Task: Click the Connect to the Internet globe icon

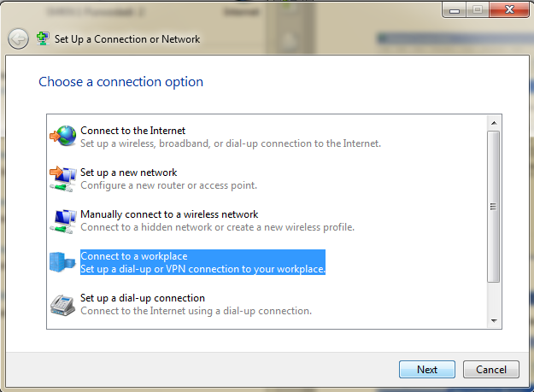Action: [x=62, y=137]
